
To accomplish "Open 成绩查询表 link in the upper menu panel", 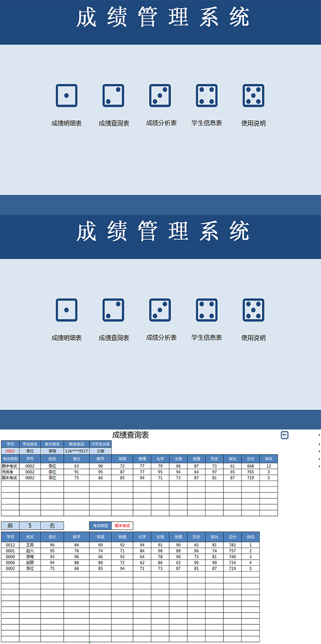I will (114, 123).
